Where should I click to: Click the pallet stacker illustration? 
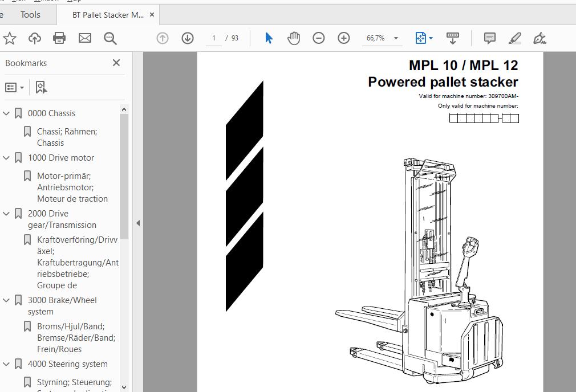tap(419, 270)
